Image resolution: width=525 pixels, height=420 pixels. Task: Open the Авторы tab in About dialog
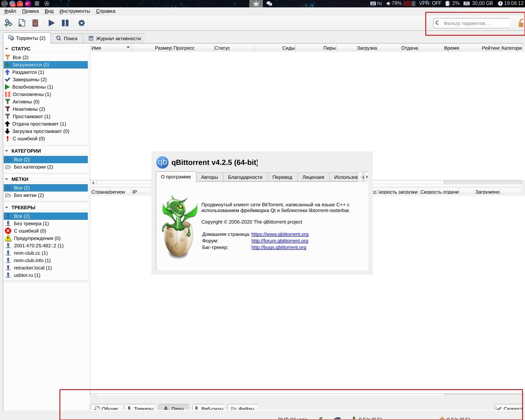[x=210, y=177]
